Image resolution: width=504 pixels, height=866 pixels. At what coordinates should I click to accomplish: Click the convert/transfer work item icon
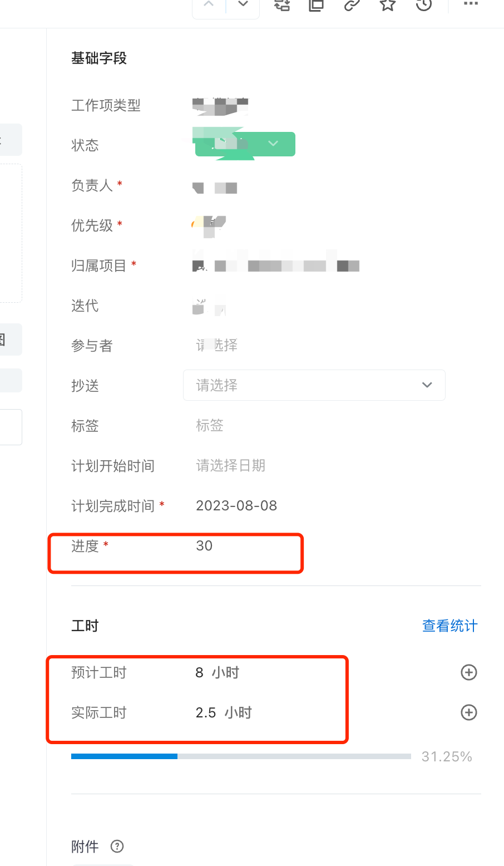click(x=282, y=5)
